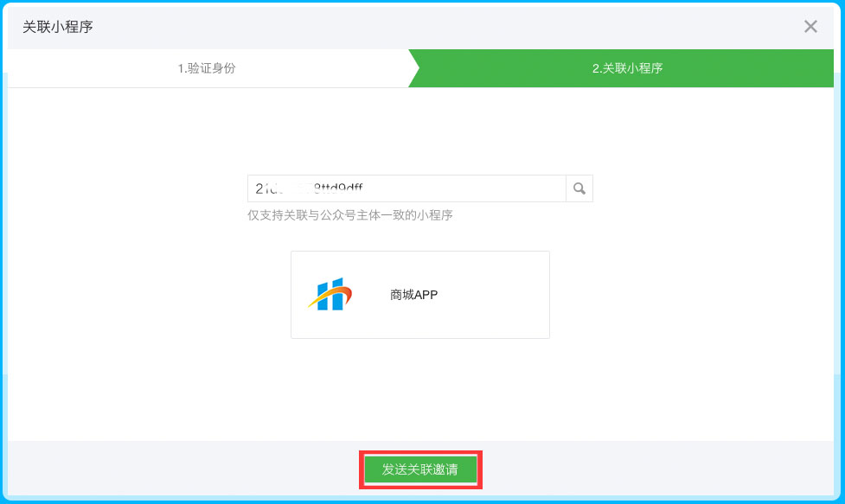The image size is (845, 504).
Task: Click the hint text 仅支持关联与公众号主体一致的小程序
Action: (x=349, y=215)
